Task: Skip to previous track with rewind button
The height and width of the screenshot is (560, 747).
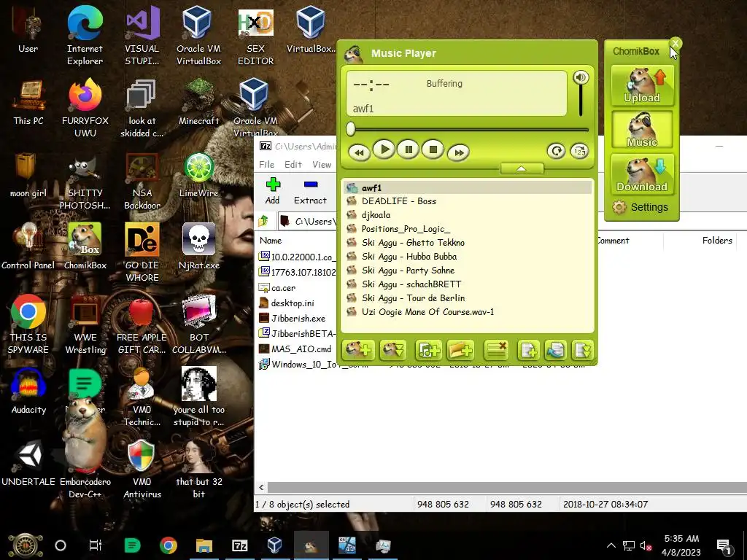Action: pos(359,152)
